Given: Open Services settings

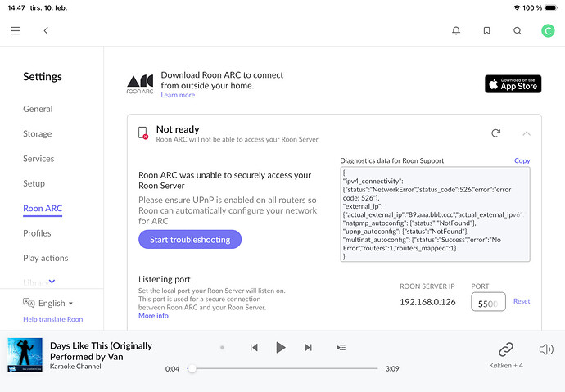Looking at the screenshot, I should coord(38,159).
